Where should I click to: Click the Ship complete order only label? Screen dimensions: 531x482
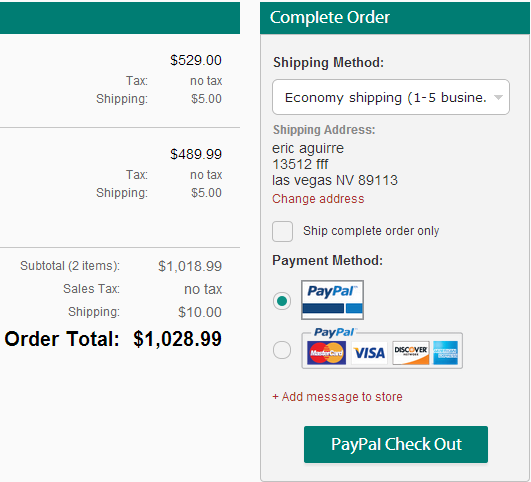(371, 231)
